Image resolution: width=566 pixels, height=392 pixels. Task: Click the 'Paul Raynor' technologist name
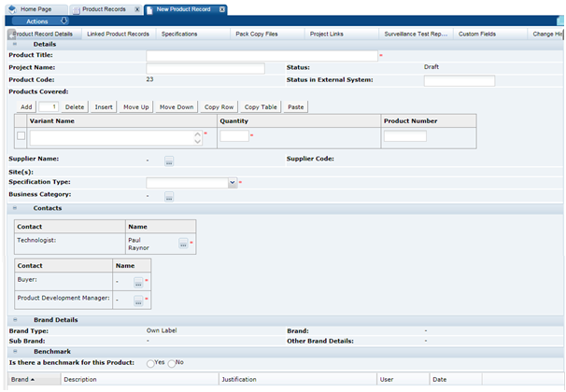[x=138, y=244]
